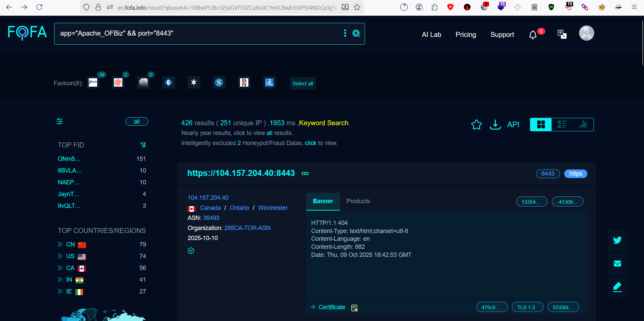
Task: Open the user avatar profile
Action: pos(587,33)
